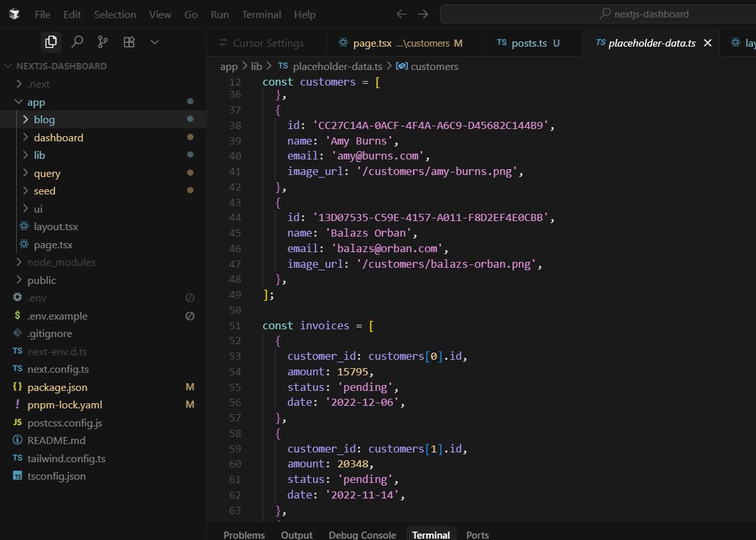Open next.config.ts file
Screen dimensions: 756x540
click(103, 369)
